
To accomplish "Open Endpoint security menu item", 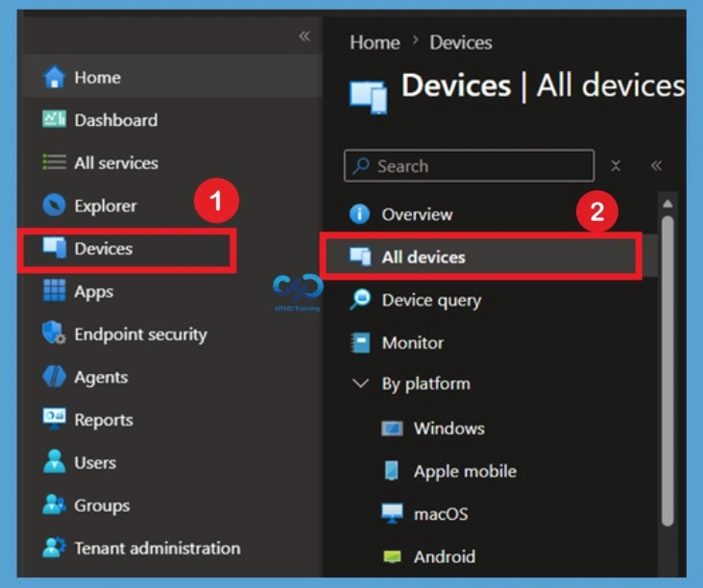I will coord(173,333).
